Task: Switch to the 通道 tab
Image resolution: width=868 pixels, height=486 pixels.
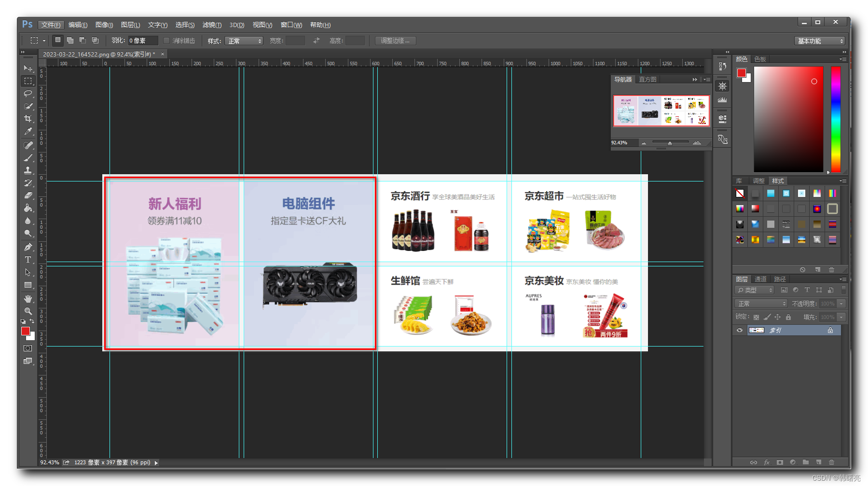Action: click(760, 279)
